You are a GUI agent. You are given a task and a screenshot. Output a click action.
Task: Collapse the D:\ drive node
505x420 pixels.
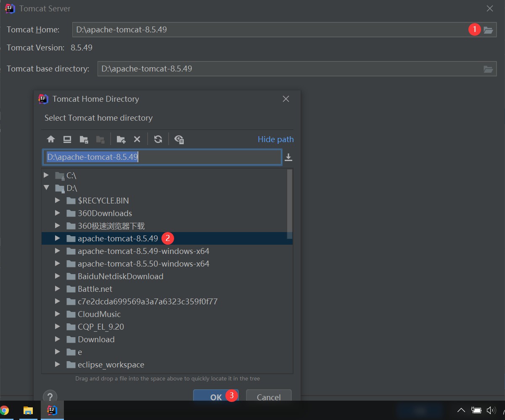coord(47,188)
